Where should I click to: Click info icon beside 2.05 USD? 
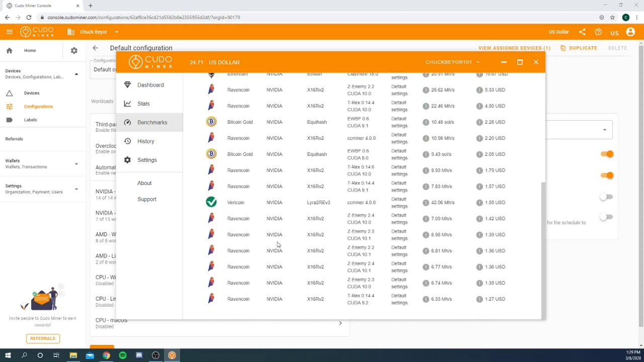click(479, 154)
